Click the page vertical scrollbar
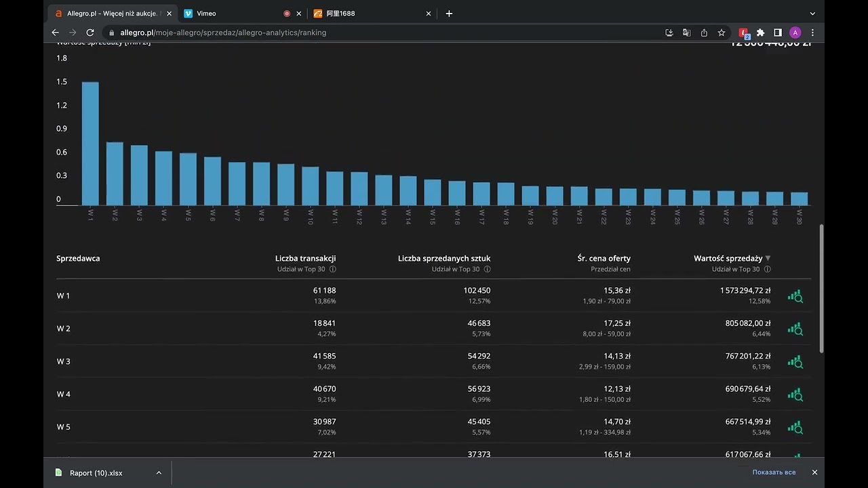 pos(822,289)
